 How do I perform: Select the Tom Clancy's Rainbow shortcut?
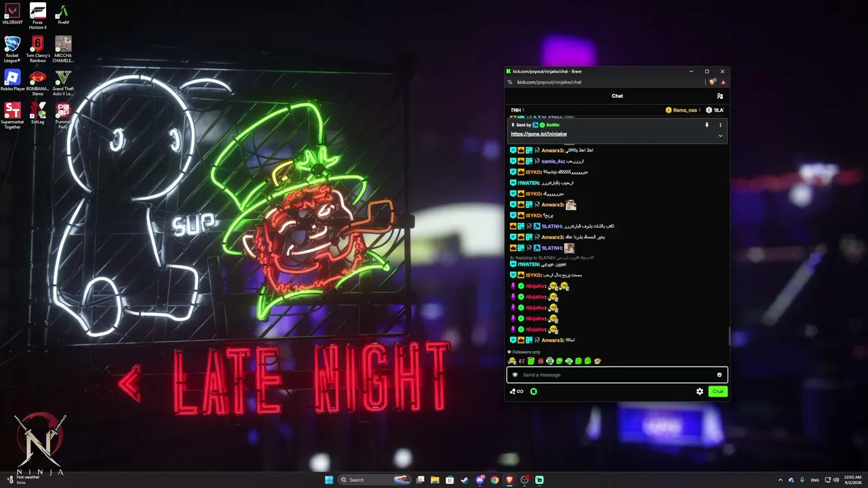click(x=38, y=49)
